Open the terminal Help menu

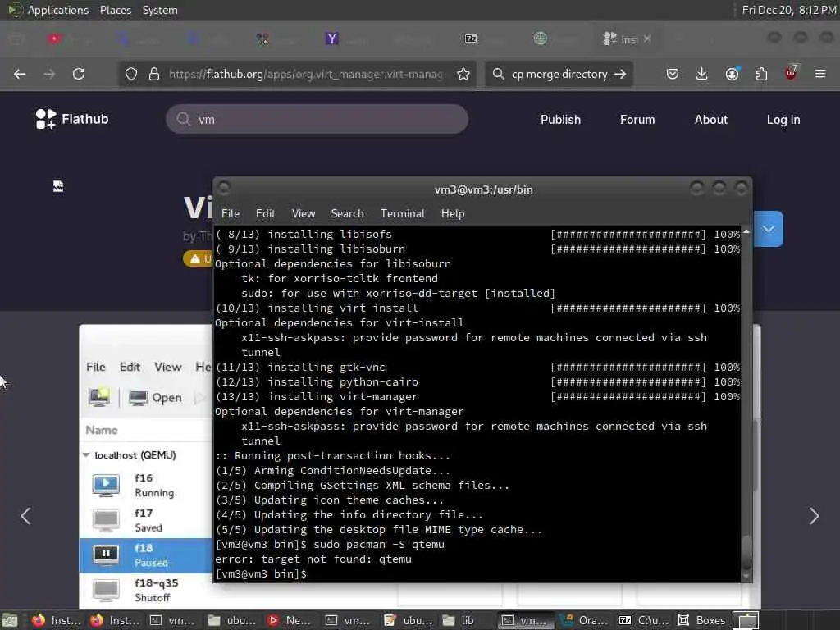coord(453,213)
